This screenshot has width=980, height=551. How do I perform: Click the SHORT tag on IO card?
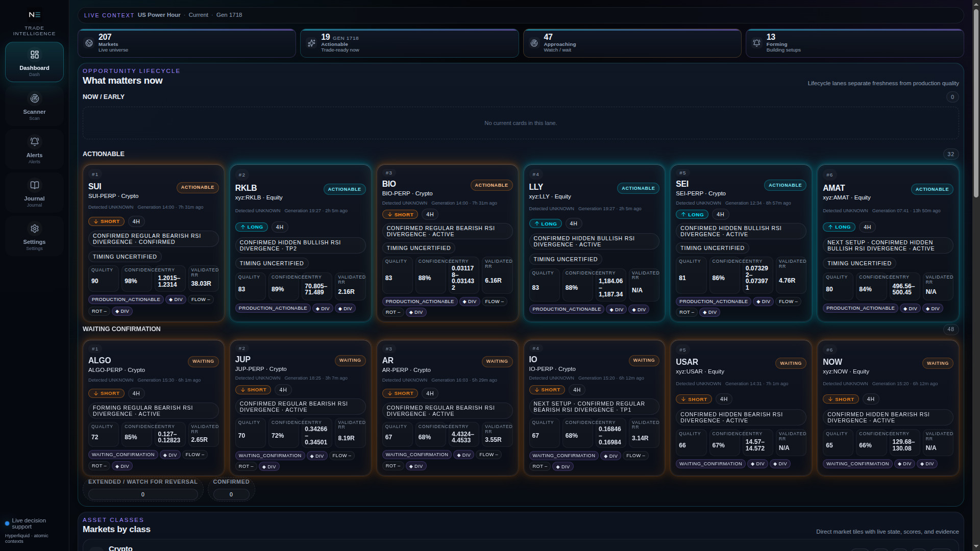pyautogui.click(x=547, y=390)
